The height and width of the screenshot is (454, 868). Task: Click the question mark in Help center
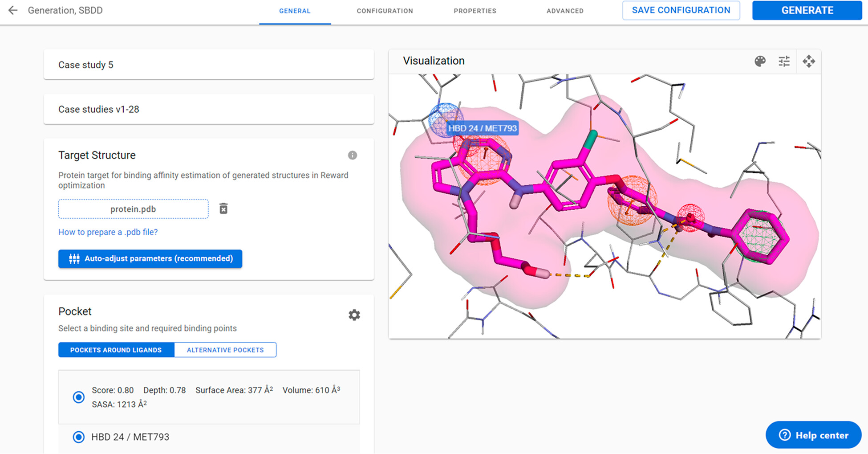(x=785, y=435)
